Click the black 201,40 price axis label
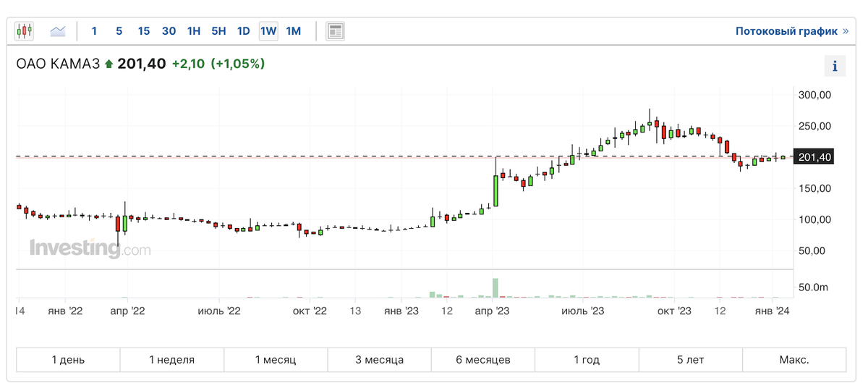 pos(814,156)
